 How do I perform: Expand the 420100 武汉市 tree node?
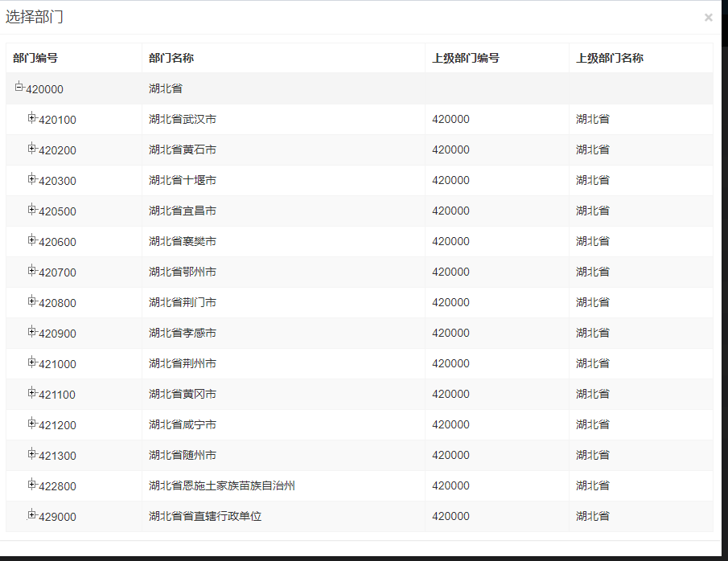coord(31,119)
